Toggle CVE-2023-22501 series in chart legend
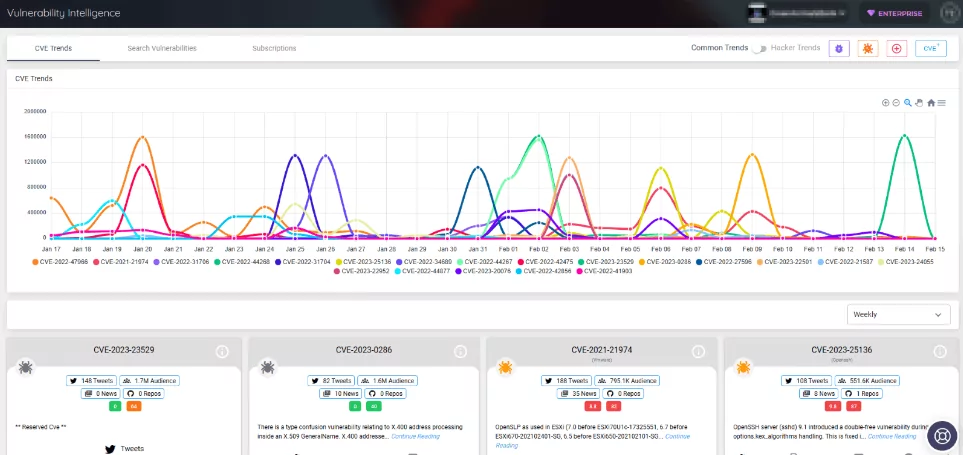 (786, 261)
